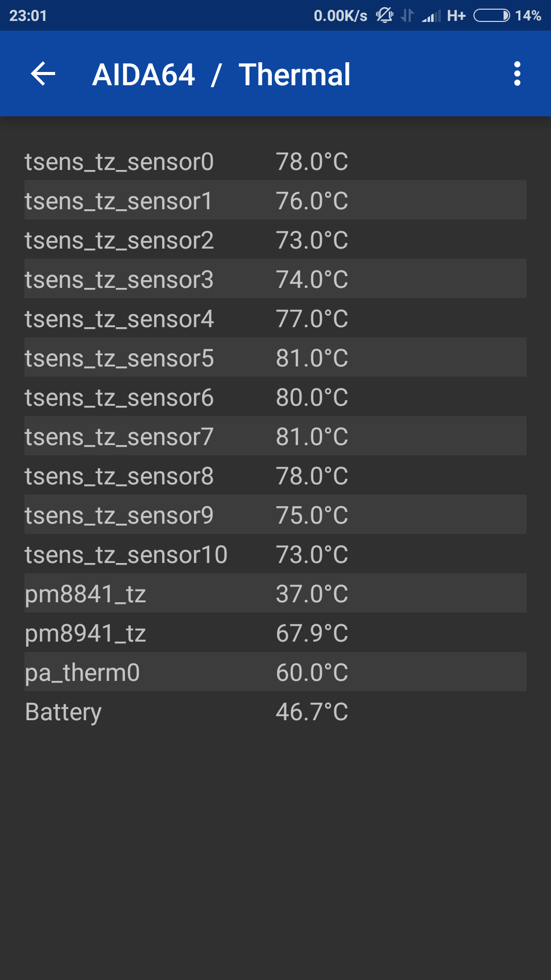Tap the AIDA64 / Thermal title

pos(221,75)
